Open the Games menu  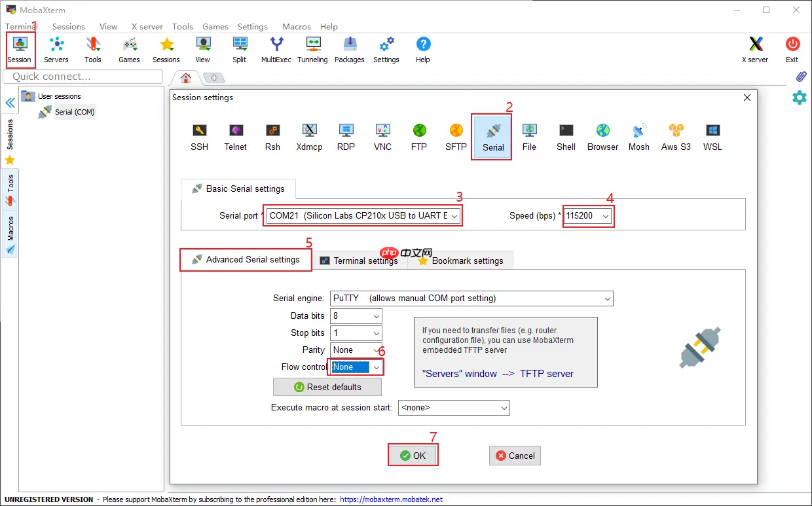tap(215, 27)
